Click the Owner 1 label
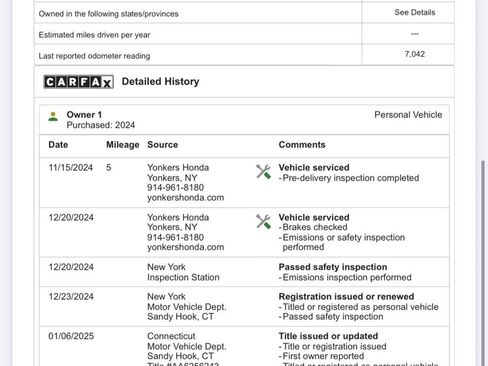The height and width of the screenshot is (366, 488). click(x=84, y=115)
